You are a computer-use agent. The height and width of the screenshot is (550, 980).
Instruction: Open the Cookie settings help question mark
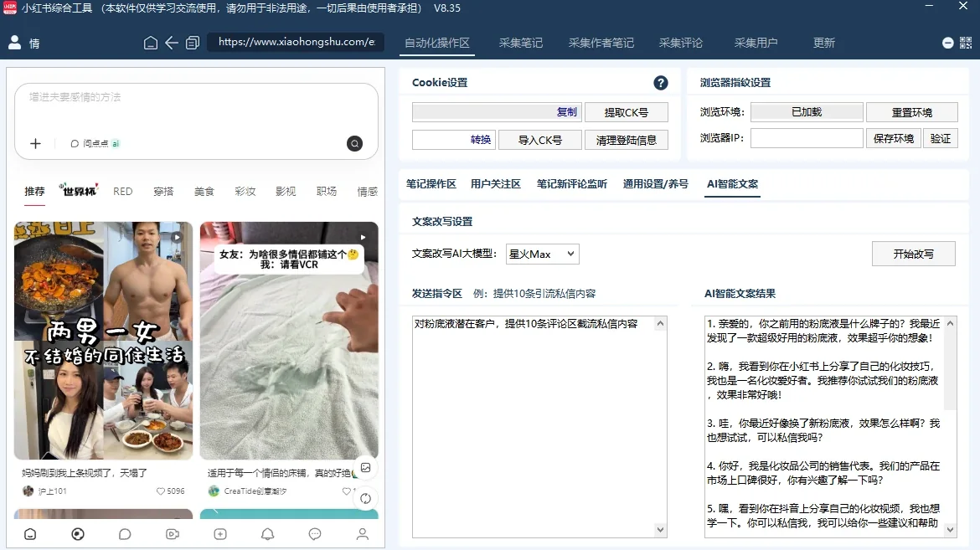661,83
